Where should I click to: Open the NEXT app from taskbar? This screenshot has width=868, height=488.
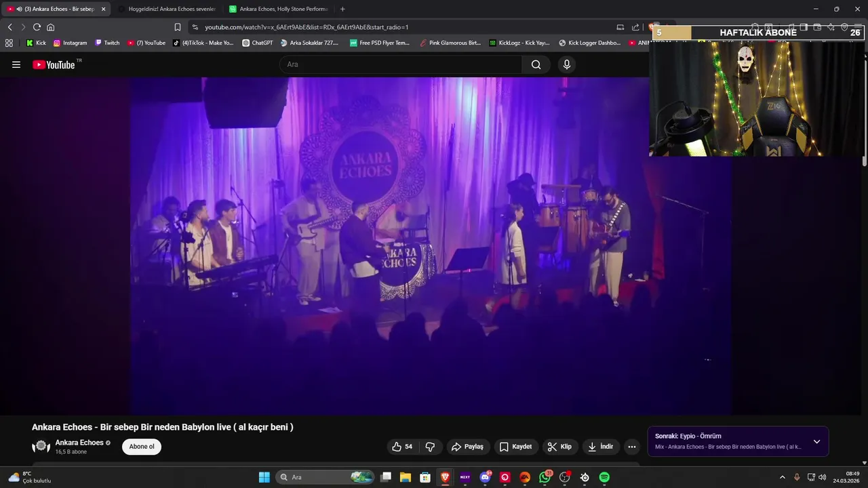pyautogui.click(x=465, y=477)
